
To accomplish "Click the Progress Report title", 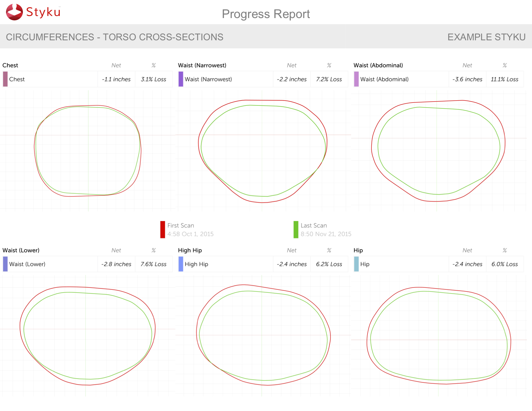I will coord(266,14).
